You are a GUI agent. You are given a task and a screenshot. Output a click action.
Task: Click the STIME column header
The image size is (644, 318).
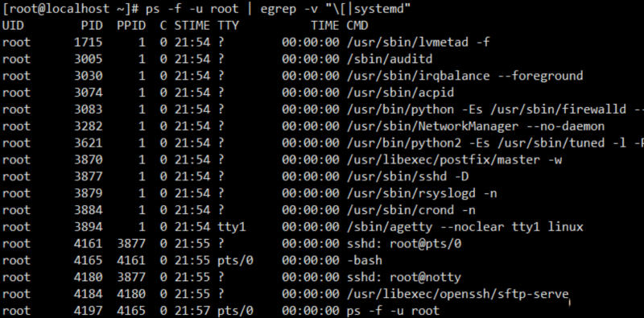click(x=192, y=26)
